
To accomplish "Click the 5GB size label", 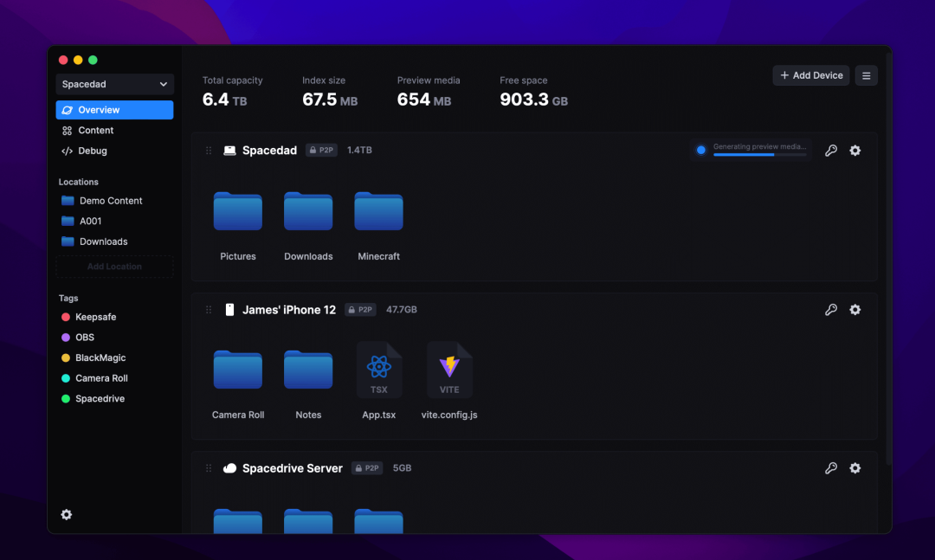I will pos(402,468).
